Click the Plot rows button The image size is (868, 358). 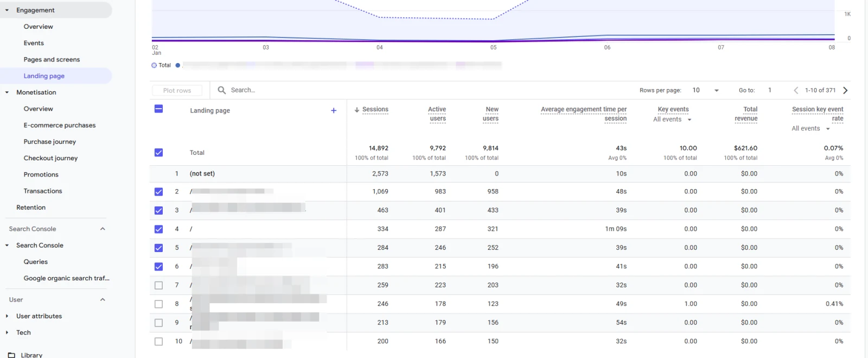coord(177,91)
